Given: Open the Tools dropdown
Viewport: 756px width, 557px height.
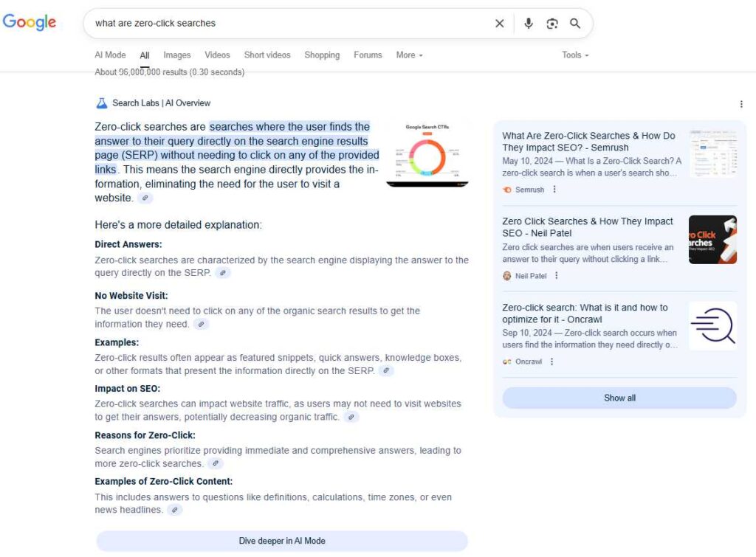Looking at the screenshot, I should click(x=575, y=55).
